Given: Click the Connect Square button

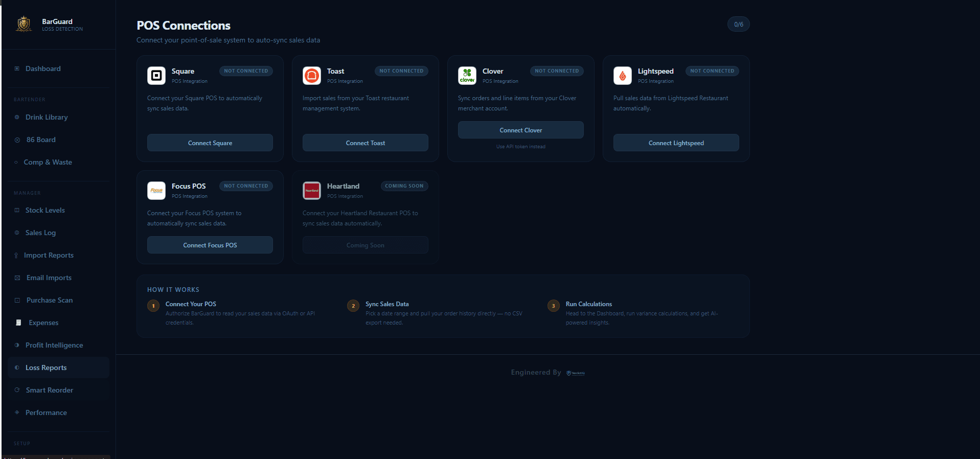Looking at the screenshot, I should [210, 143].
